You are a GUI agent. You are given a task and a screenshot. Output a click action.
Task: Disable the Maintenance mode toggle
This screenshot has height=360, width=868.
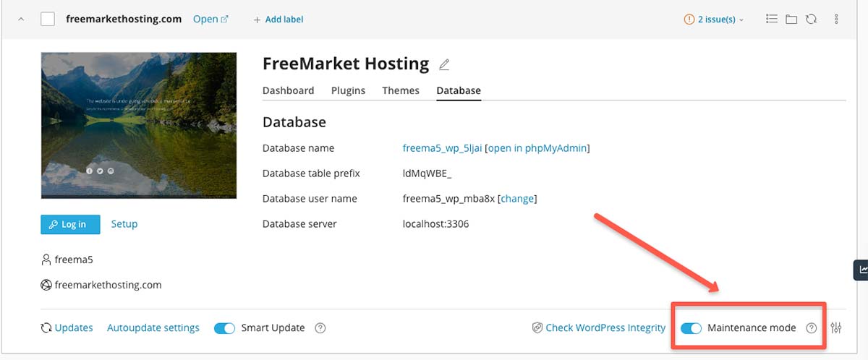pos(692,328)
